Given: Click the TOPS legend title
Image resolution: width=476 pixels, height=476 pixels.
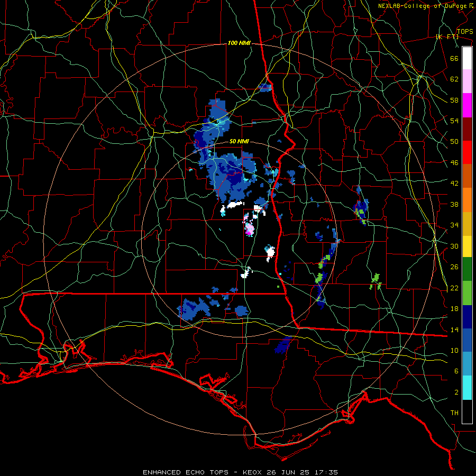Looking at the screenshot, I should click(x=465, y=32).
